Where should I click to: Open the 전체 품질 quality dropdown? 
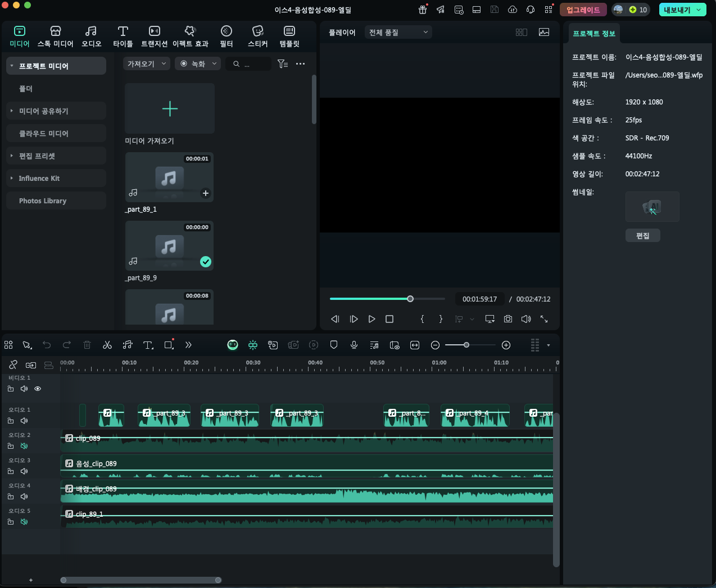pyautogui.click(x=398, y=33)
